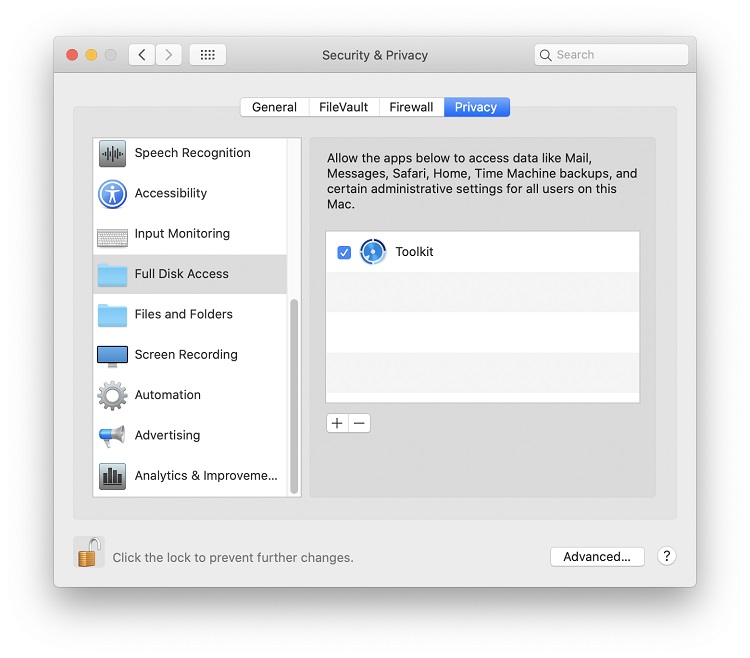Open Analytics & Improvements category
The image size is (750, 658).
pyautogui.click(x=190, y=476)
